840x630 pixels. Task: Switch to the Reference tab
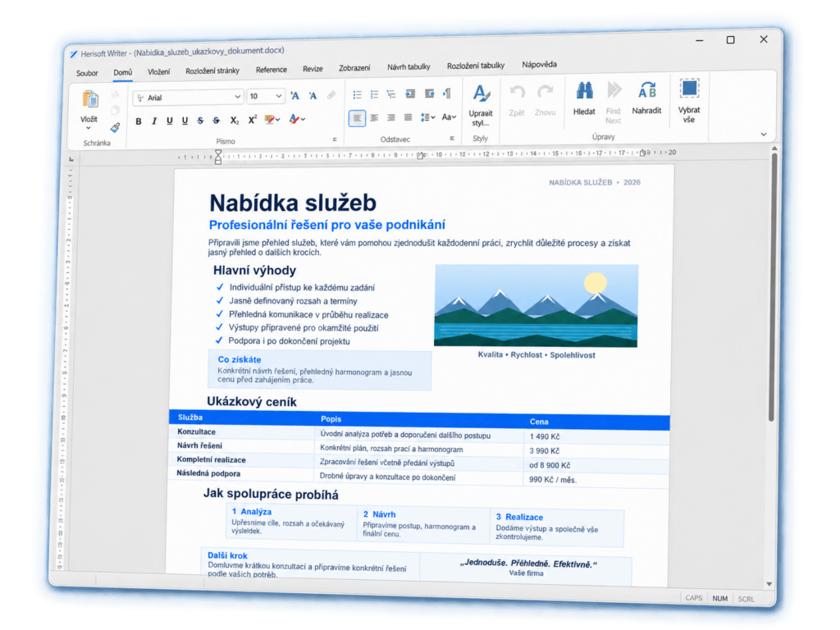271,70
